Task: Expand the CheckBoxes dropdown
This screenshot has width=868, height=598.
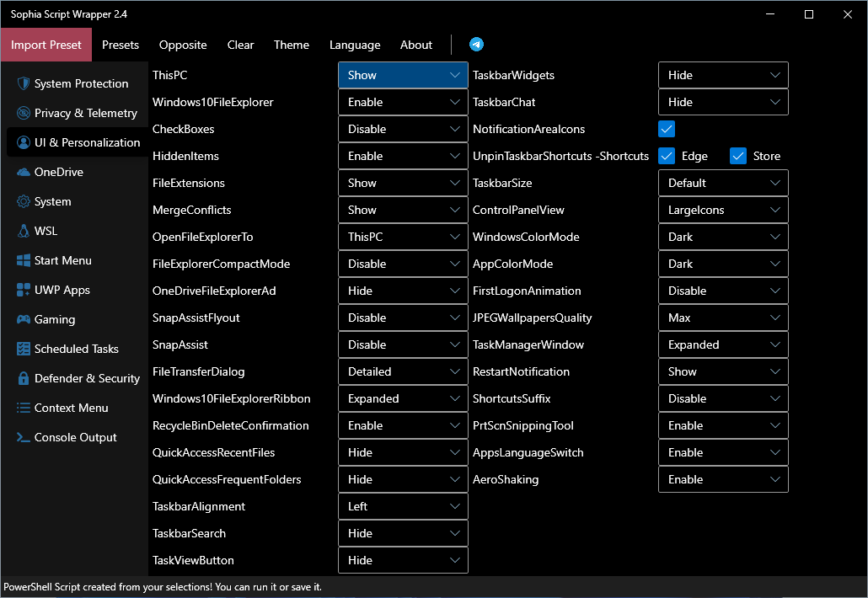Action: (x=403, y=129)
